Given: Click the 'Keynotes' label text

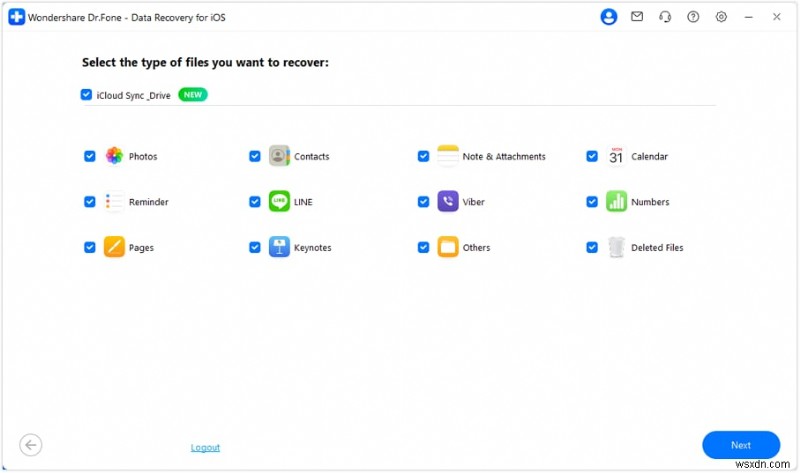Looking at the screenshot, I should pos(313,247).
